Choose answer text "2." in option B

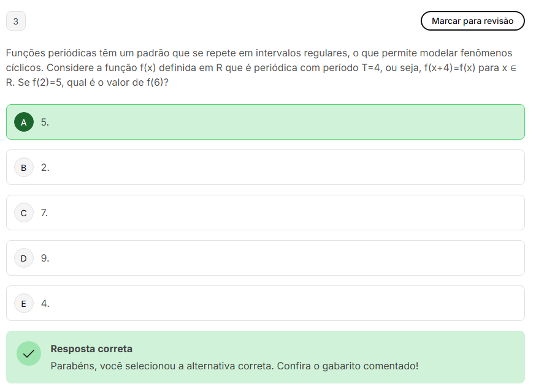[45, 167]
